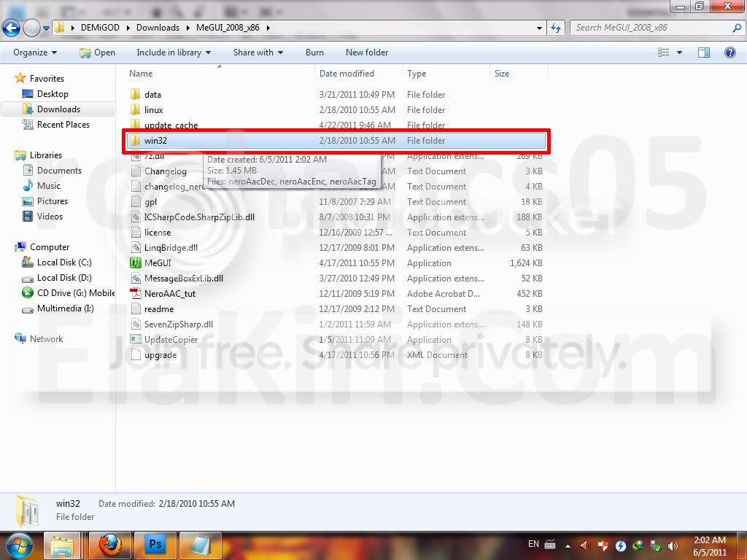Select the linux folder icon
Image resolution: width=747 pixels, height=560 pixels.
(135, 109)
